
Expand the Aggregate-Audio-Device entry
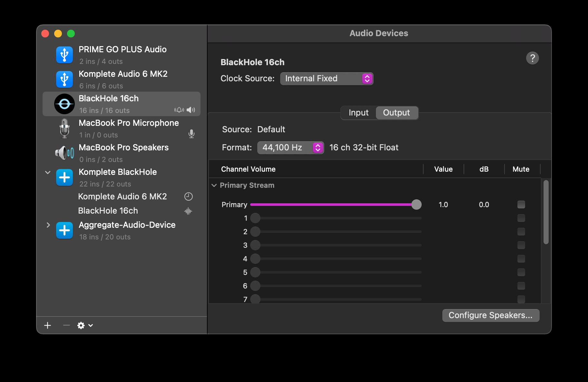48,225
